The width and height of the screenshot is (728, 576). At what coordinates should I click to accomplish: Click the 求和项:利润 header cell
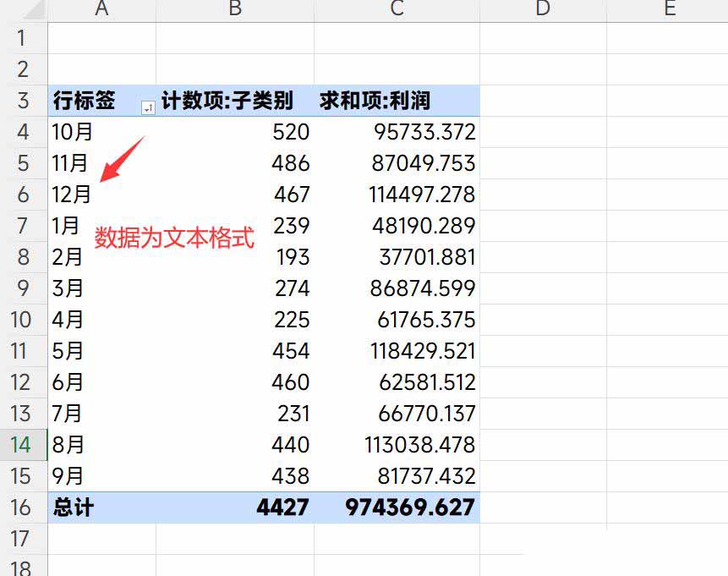pyautogui.click(x=375, y=101)
